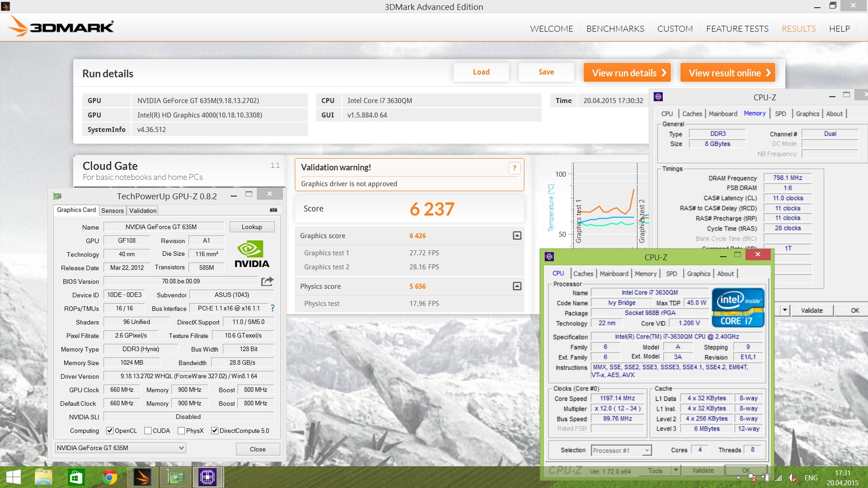
Task: Click the View result online button
Action: pyautogui.click(x=728, y=73)
